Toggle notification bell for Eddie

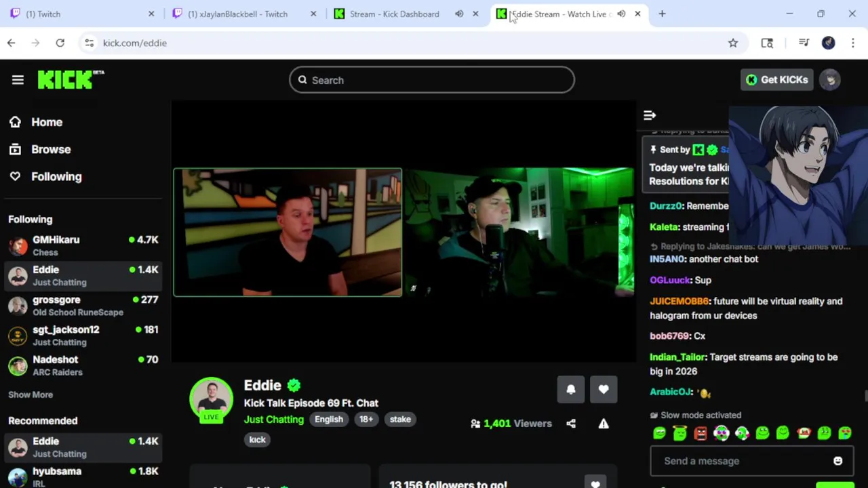(x=571, y=390)
